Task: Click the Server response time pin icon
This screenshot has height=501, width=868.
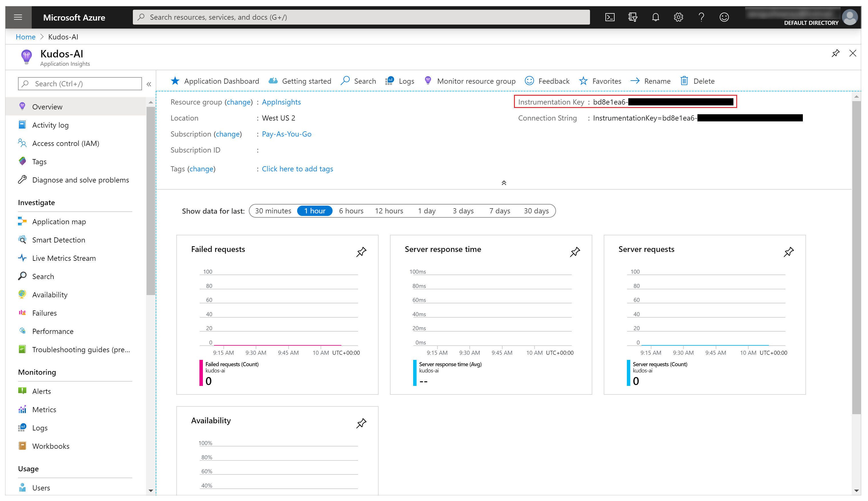Action: [x=574, y=251]
